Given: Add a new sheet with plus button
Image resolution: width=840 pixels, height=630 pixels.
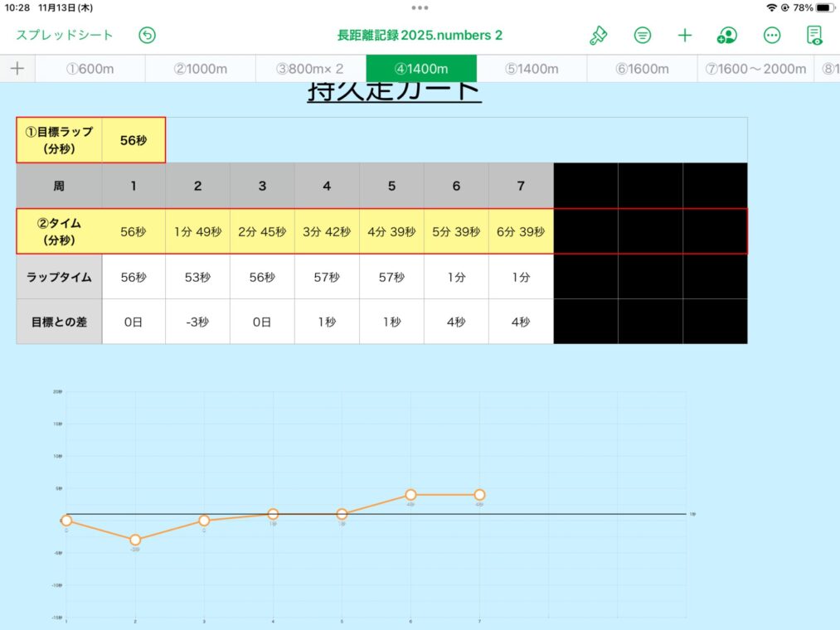Looking at the screenshot, I should tap(17, 69).
